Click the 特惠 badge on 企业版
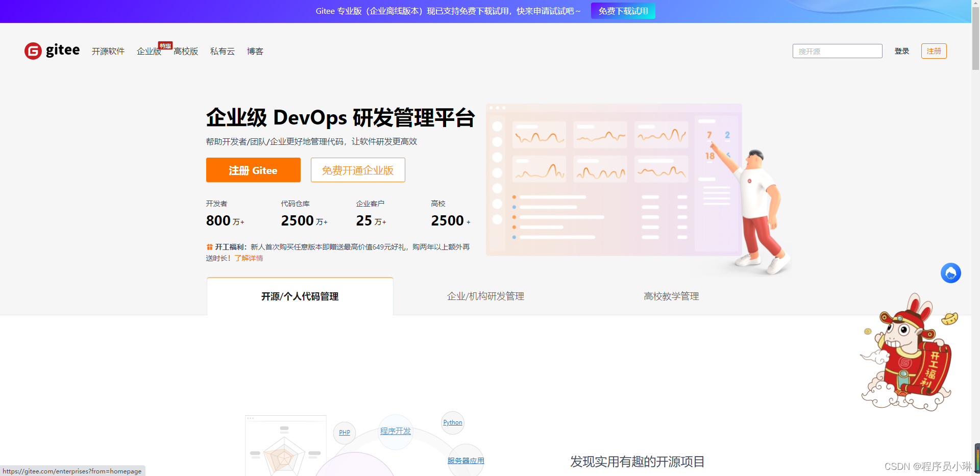This screenshot has height=476, width=980. click(x=165, y=45)
